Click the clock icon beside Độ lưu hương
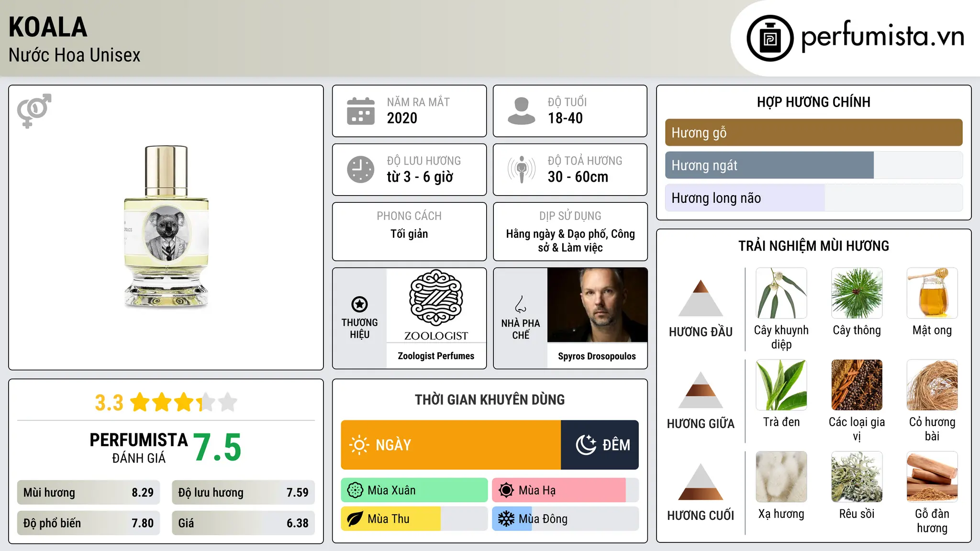980x551 pixels. 361,169
